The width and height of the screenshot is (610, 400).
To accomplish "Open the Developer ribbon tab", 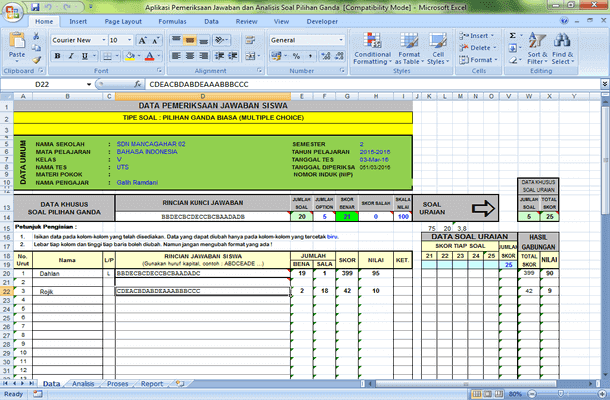I will click(x=322, y=21).
